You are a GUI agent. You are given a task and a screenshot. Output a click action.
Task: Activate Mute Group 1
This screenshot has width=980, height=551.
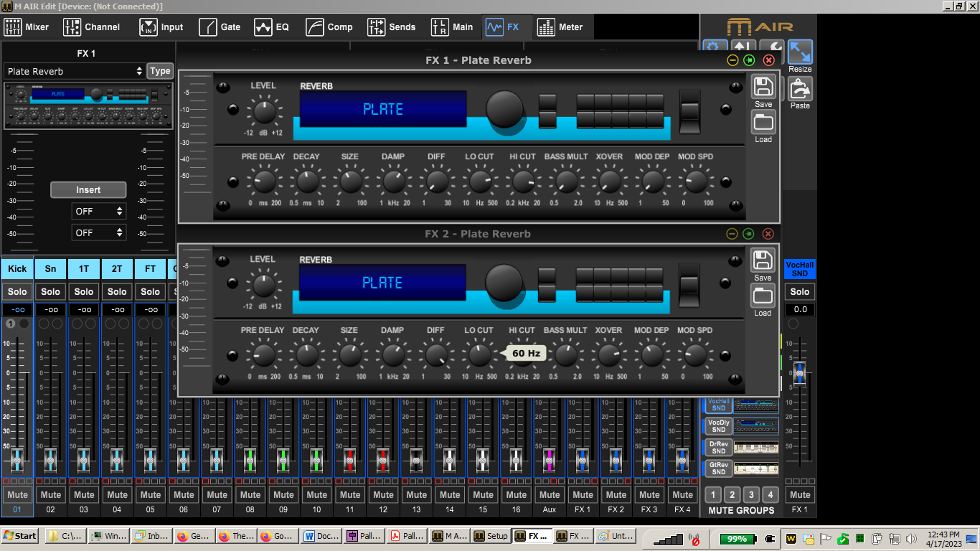712,494
